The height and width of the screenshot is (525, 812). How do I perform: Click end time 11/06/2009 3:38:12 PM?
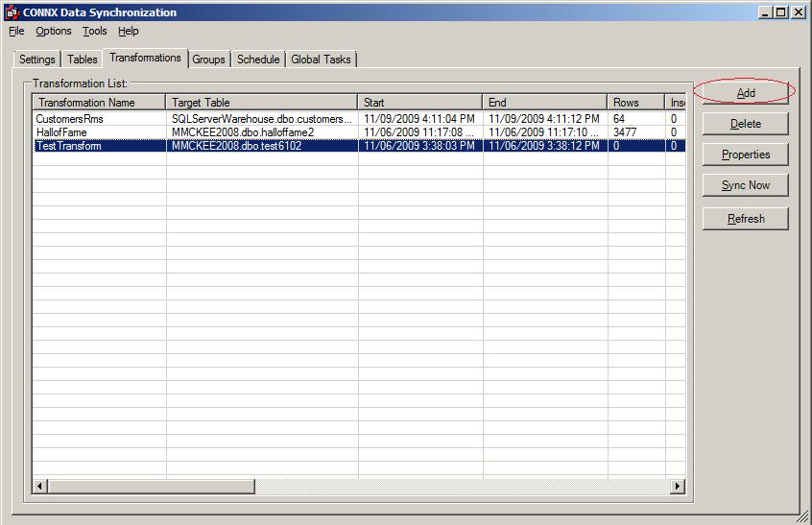pos(544,146)
